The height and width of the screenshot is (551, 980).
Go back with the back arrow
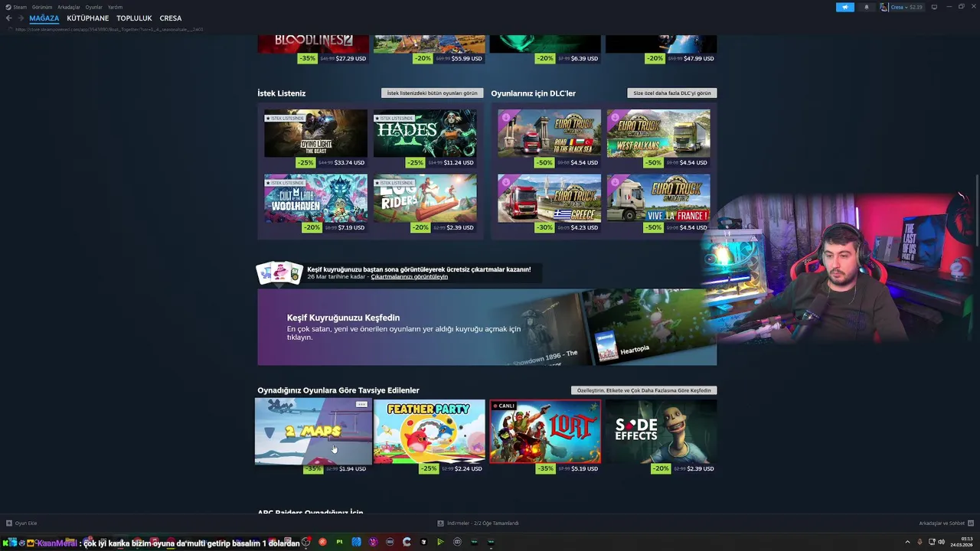tap(8, 18)
